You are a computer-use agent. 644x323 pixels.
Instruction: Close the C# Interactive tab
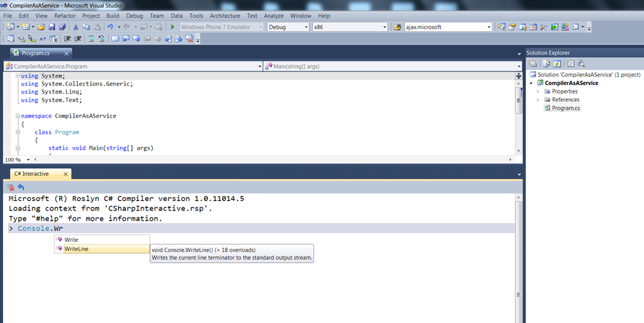pos(65,174)
